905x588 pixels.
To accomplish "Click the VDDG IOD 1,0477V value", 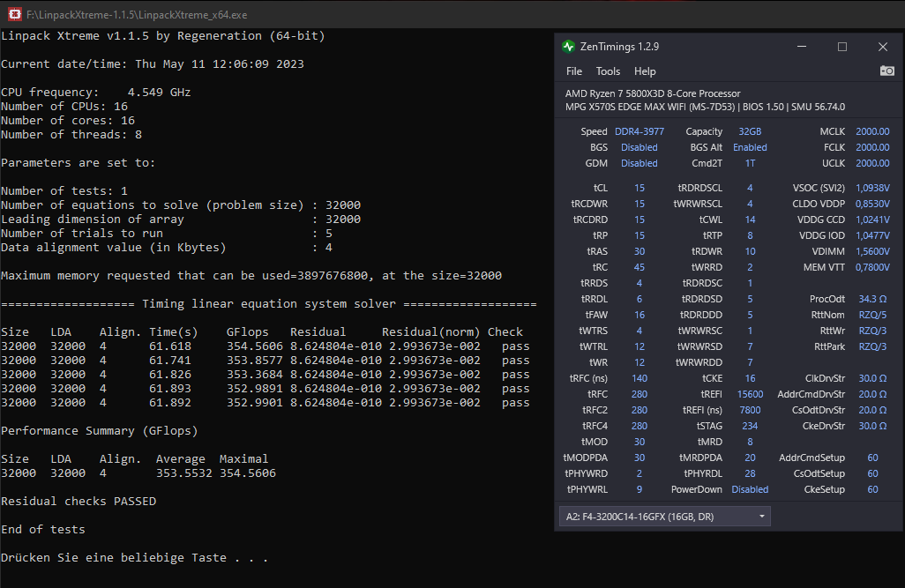I will click(x=872, y=235).
